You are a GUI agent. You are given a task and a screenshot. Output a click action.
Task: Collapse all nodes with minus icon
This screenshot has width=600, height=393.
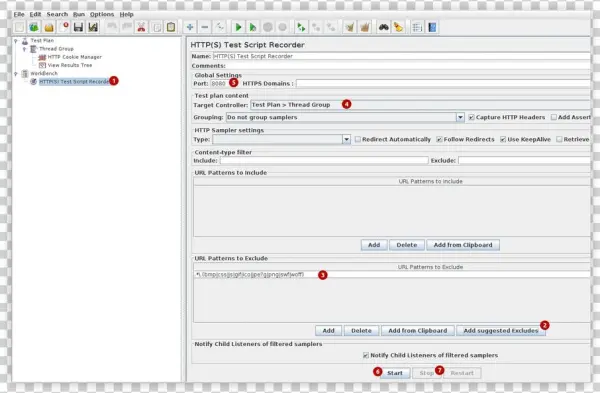coord(205,27)
